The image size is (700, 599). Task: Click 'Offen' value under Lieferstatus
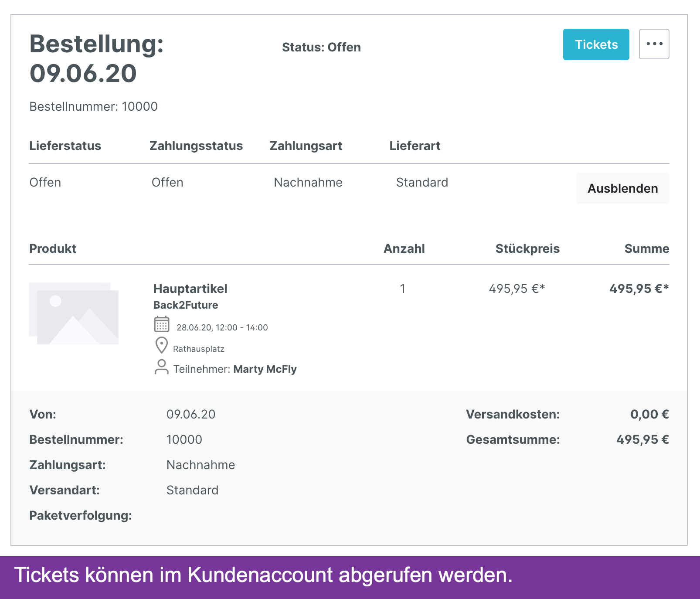(x=45, y=182)
